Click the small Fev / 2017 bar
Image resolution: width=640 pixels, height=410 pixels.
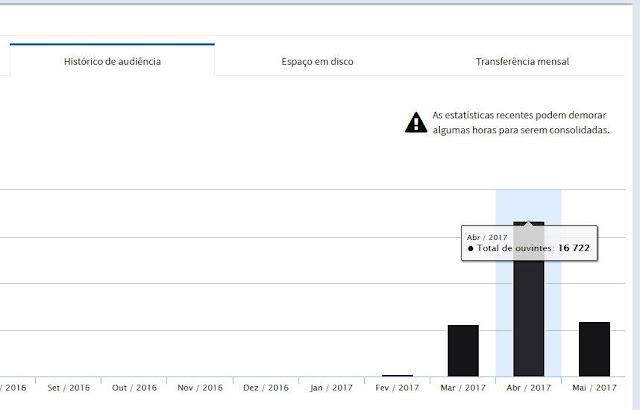[398, 375]
